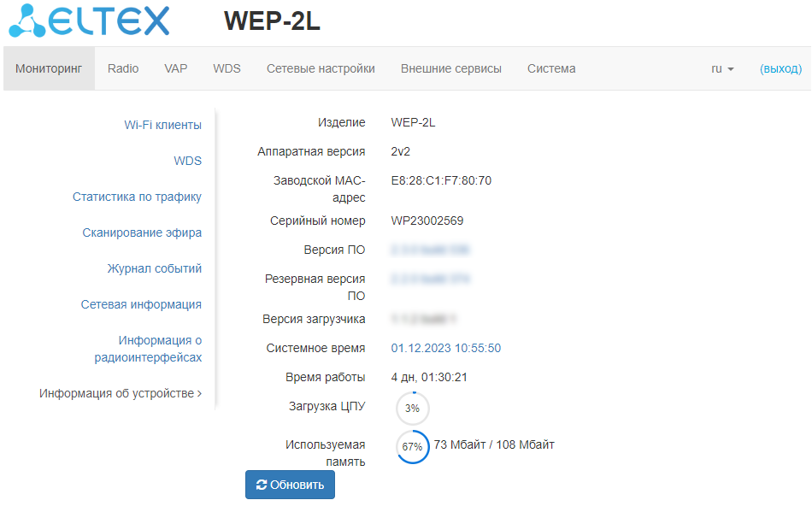
Task: Click the Обновить refresh button
Action: pos(290,485)
